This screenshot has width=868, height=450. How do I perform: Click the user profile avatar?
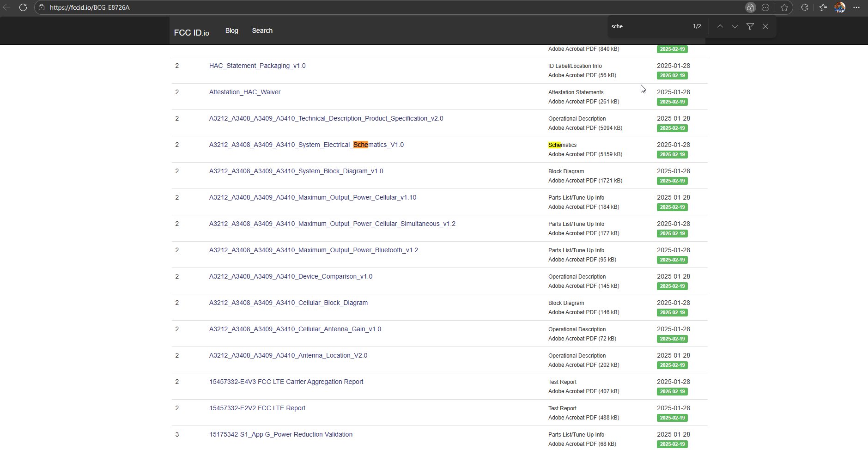pyautogui.click(x=840, y=7)
